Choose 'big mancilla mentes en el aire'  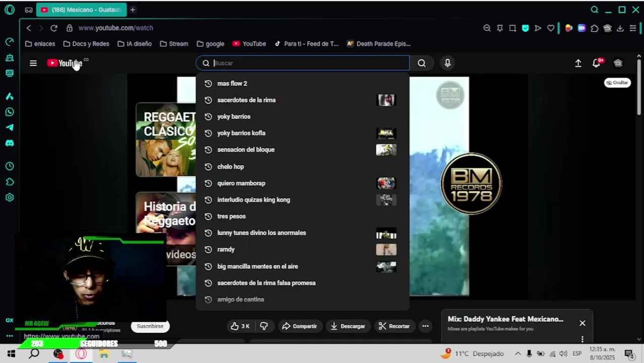point(303,266)
